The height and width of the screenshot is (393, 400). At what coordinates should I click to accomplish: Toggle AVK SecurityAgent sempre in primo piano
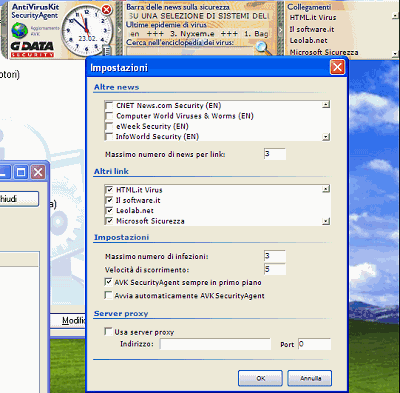click(x=108, y=282)
